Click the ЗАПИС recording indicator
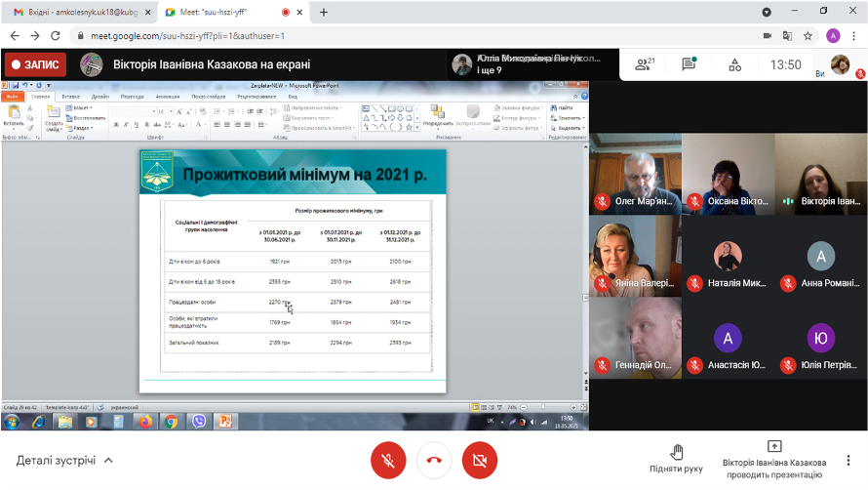Viewport: 868px width, 490px height. click(35, 64)
